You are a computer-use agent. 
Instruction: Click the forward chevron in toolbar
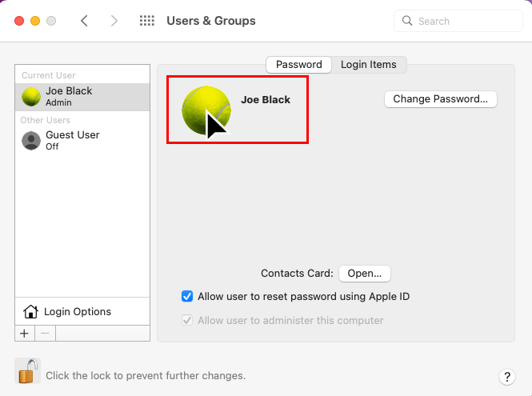(114, 21)
